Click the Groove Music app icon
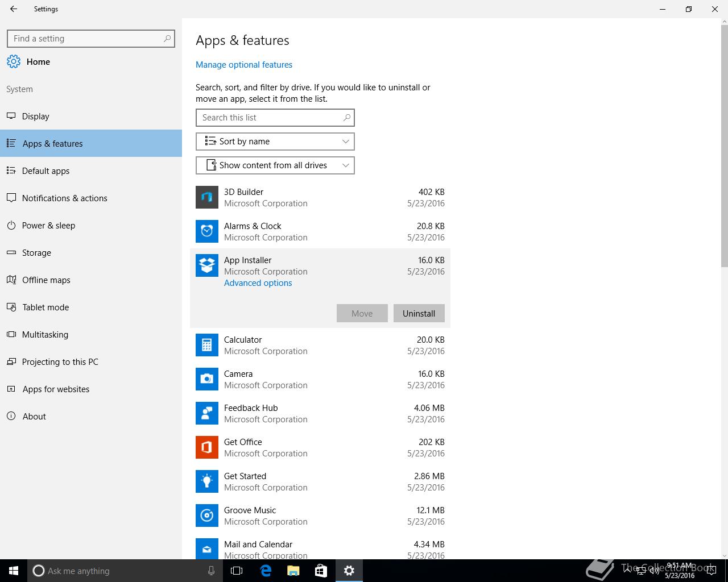The width and height of the screenshot is (728, 582). tap(207, 516)
